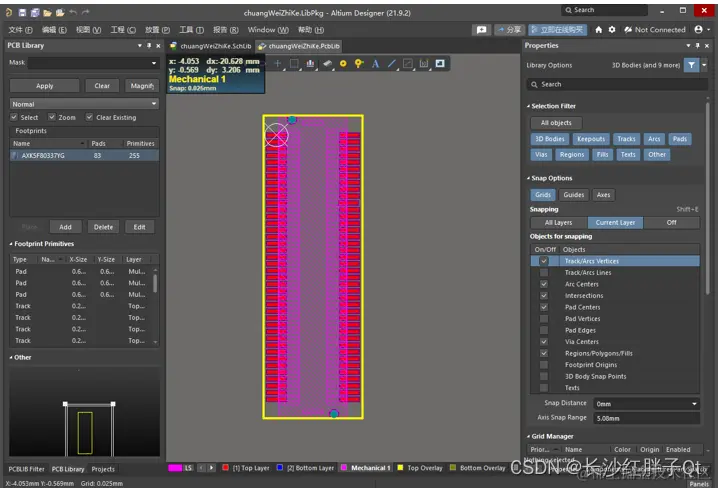Toggle the Clear Existing checkbox

89,117
